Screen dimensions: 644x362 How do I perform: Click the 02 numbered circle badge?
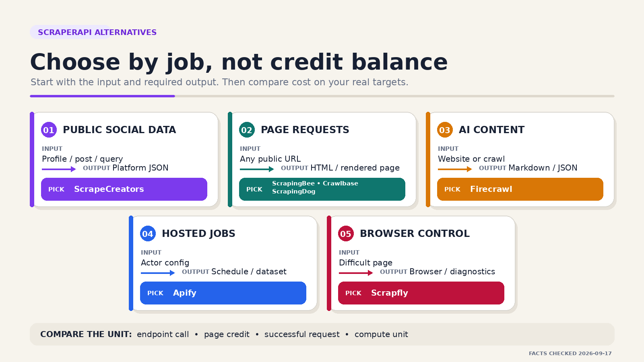pyautogui.click(x=247, y=130)
